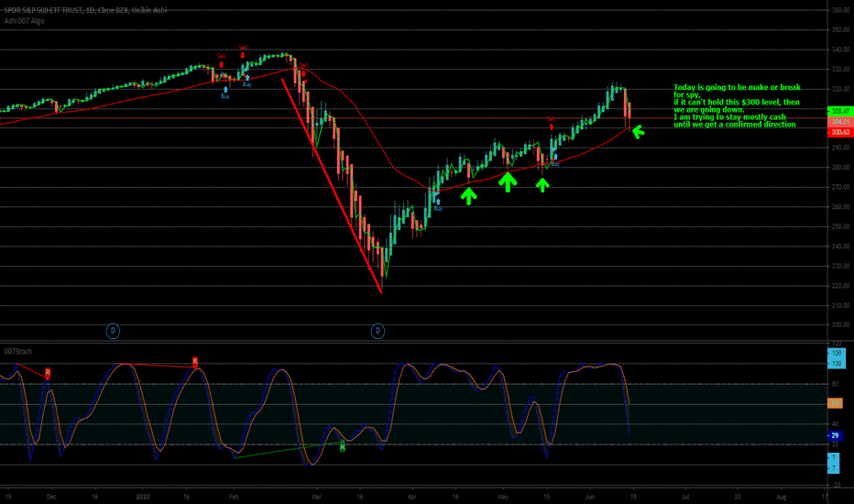Click the 2020 label on the time axis
This screenshot has height=504, width=854.
pyautogui.click(x=143, y=497)
